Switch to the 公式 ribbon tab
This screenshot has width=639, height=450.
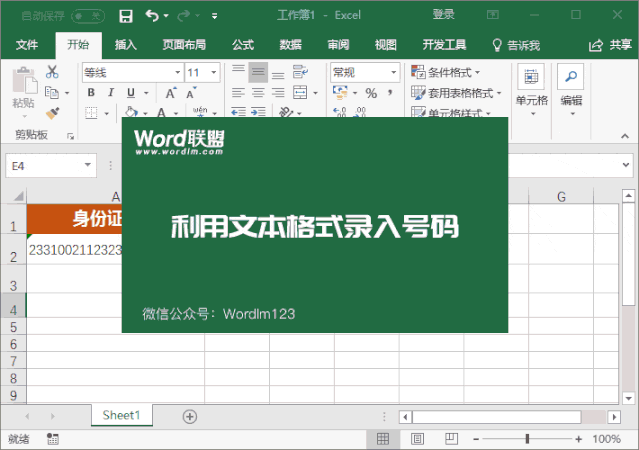click(243, 44)
